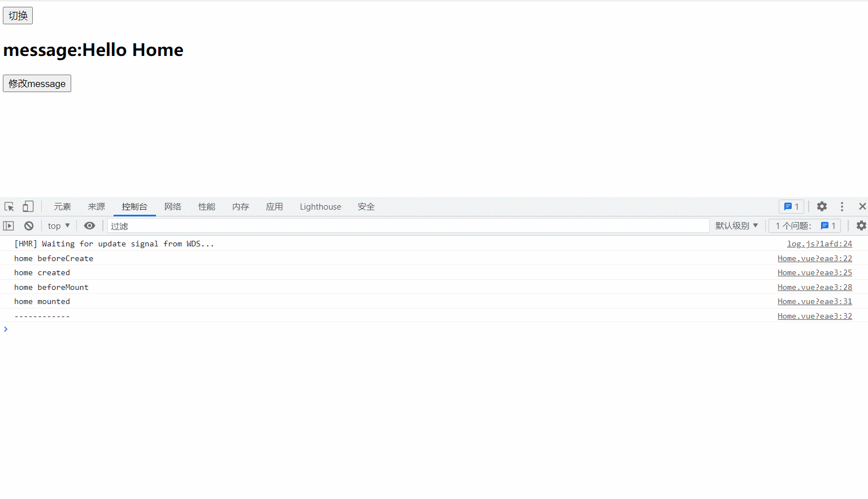
Task: Open DevTools settings gear icon
Action: click(822, 207)
